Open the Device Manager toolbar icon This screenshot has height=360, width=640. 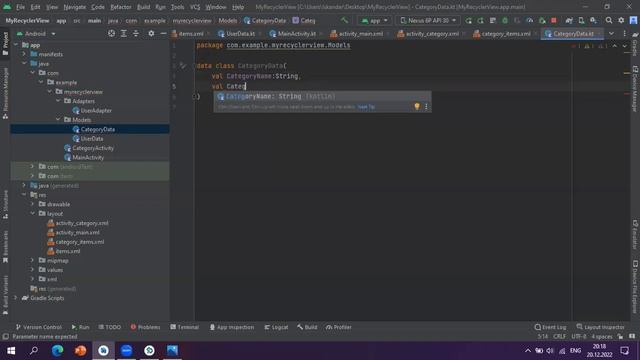click(581, 20)
